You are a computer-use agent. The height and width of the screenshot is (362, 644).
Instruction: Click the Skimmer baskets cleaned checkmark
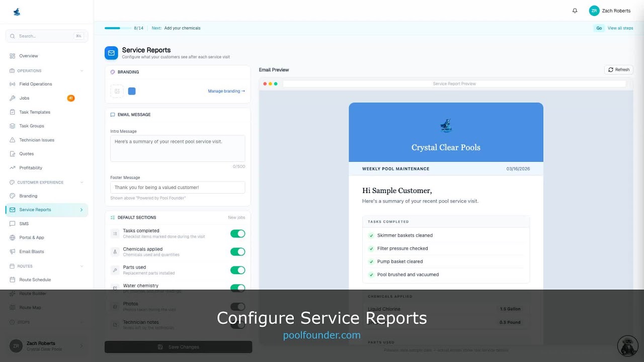pyautogui.click(x=371, y=235)
